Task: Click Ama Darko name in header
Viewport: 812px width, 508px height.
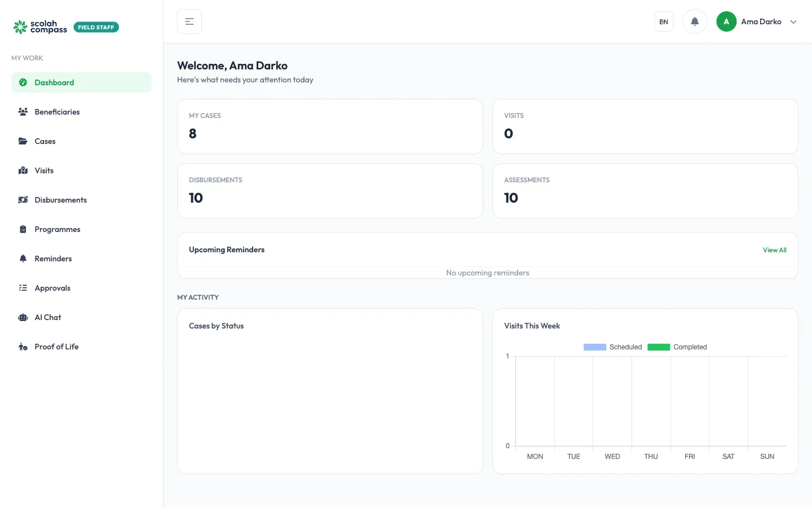Action: [x=761, y=21]
